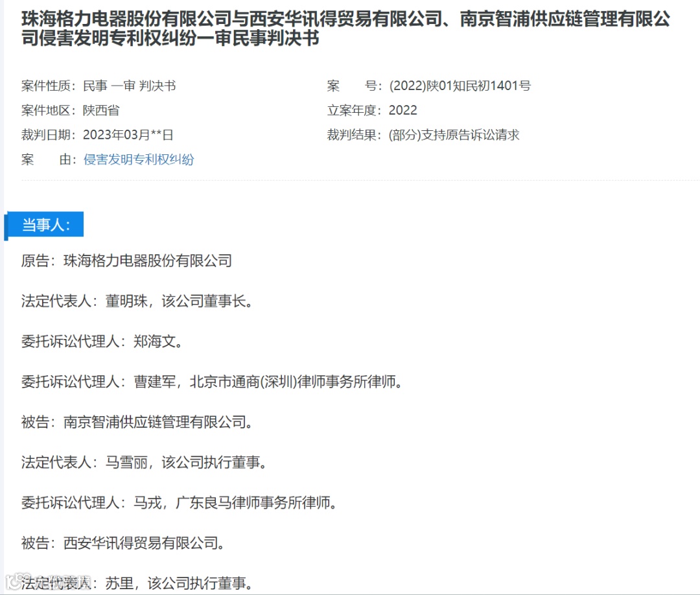Click legal representative line 董明珠
The height and width of the screenshot is (595, 700).
tap(137, 301)
